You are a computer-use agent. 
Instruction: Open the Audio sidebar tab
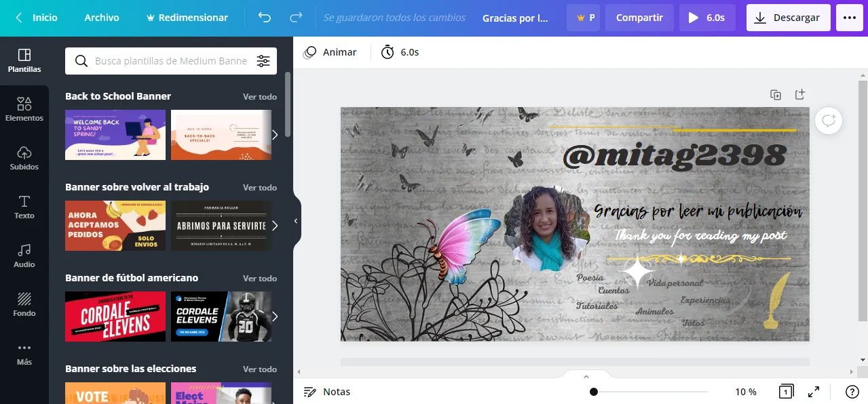24,256
